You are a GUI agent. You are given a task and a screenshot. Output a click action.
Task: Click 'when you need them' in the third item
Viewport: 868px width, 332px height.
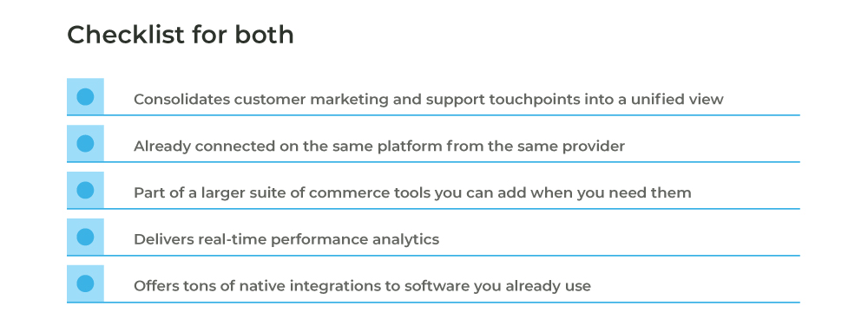tap(610, 192)
